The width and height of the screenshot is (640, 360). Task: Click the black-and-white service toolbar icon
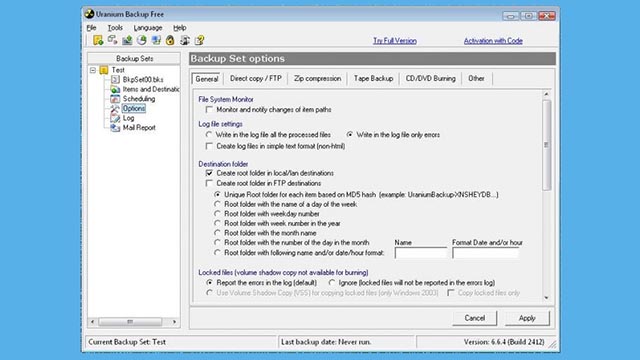pos(185,40)
